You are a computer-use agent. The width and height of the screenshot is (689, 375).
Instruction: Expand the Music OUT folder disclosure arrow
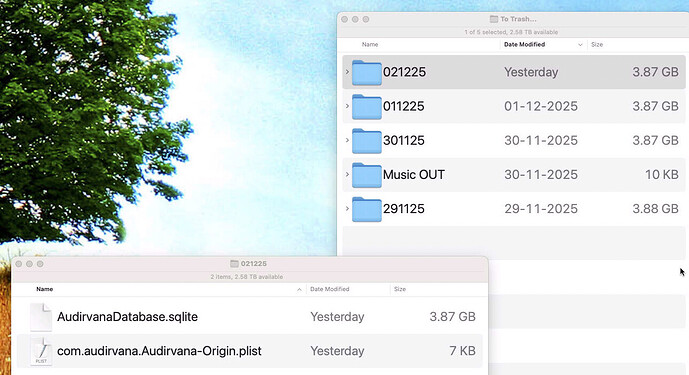coord(347,175)
